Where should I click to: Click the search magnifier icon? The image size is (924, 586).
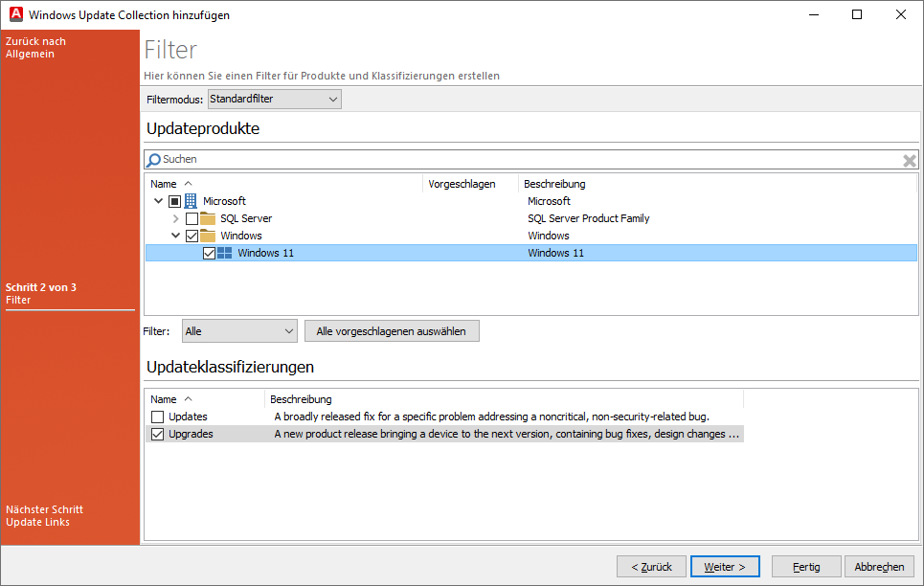[x=153, y=160]
